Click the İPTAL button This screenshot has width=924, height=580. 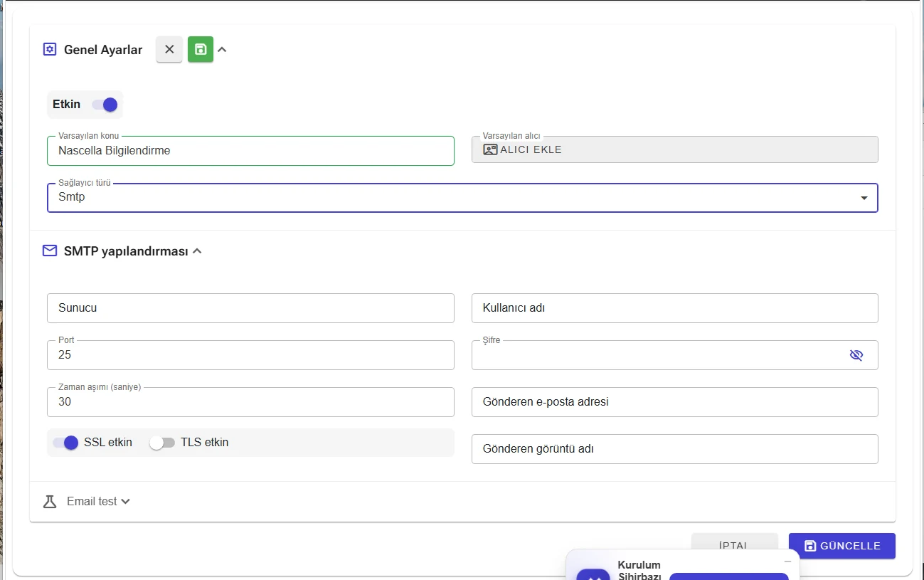pyautogui.click(x=734, y=546)
